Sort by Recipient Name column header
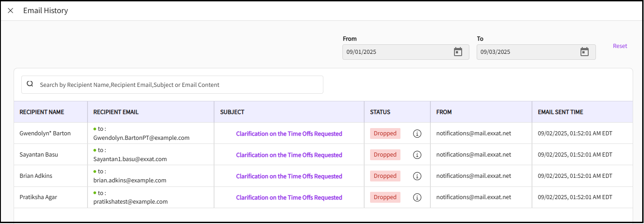This screenshot has height=224, width=644. [x=42, y=112]
